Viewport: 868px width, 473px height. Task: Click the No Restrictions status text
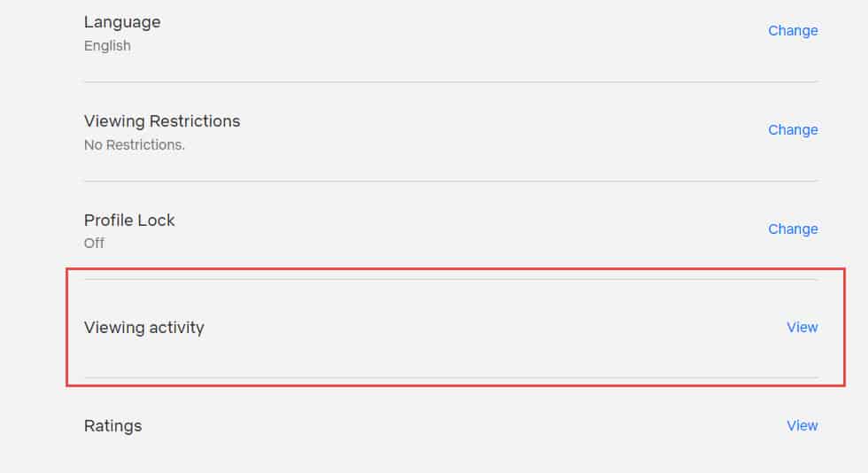pos(134,144)
